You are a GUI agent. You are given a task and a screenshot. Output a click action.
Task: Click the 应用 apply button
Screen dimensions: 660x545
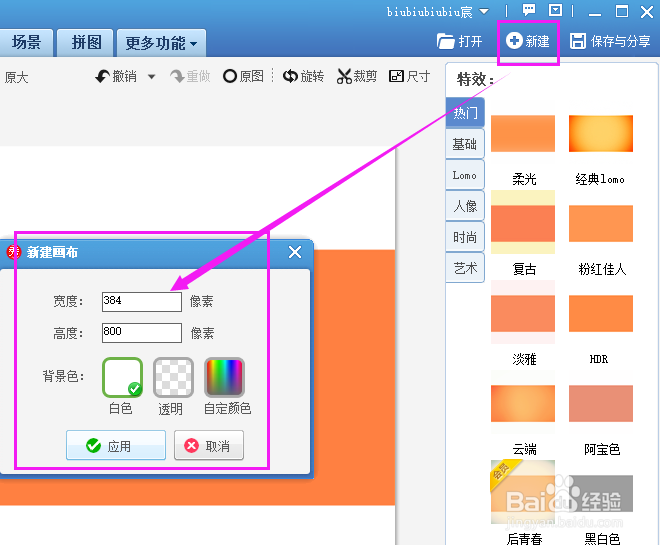pos(116,445)
